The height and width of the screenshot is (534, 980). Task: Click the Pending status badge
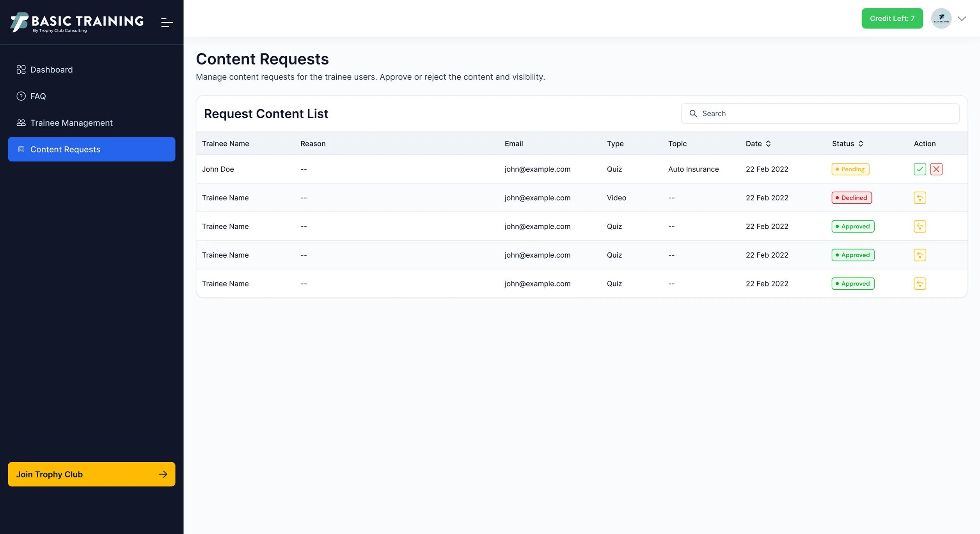coord(850,169)
